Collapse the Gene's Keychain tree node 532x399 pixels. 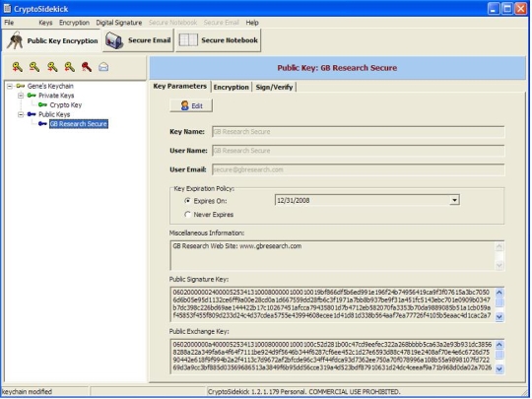click(10, 86)
